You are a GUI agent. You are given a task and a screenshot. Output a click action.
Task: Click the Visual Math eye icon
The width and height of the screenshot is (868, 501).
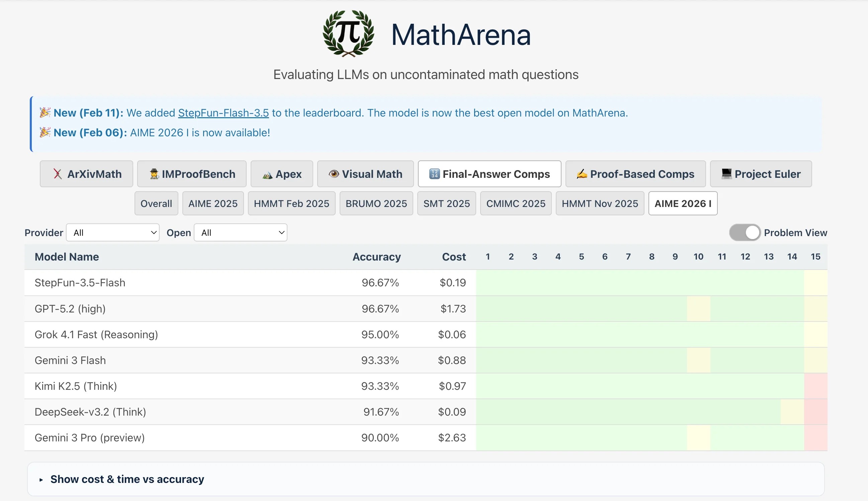click(x=334, y=174)
